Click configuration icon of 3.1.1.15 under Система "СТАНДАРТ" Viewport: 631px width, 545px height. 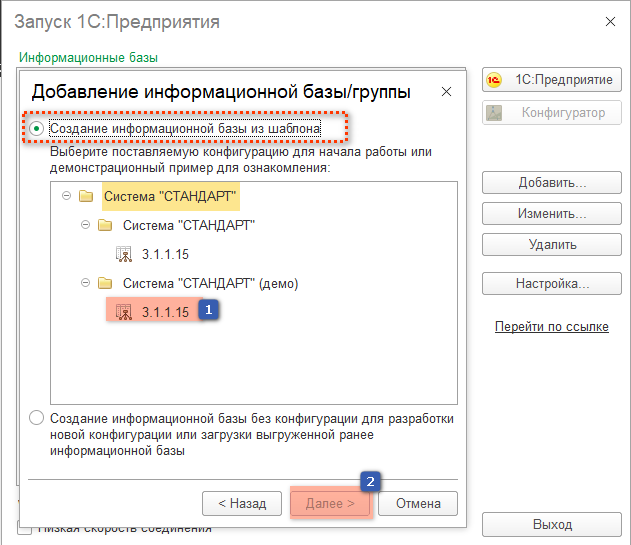point(124,254)
